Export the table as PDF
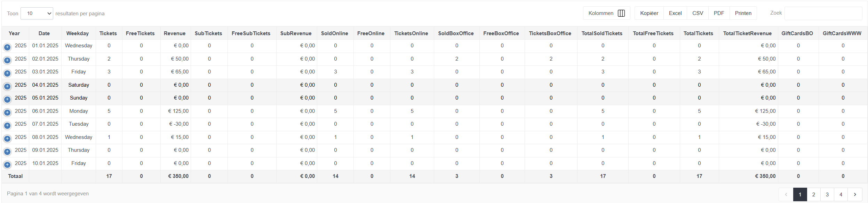868x203 pixels. pos(719,13)
